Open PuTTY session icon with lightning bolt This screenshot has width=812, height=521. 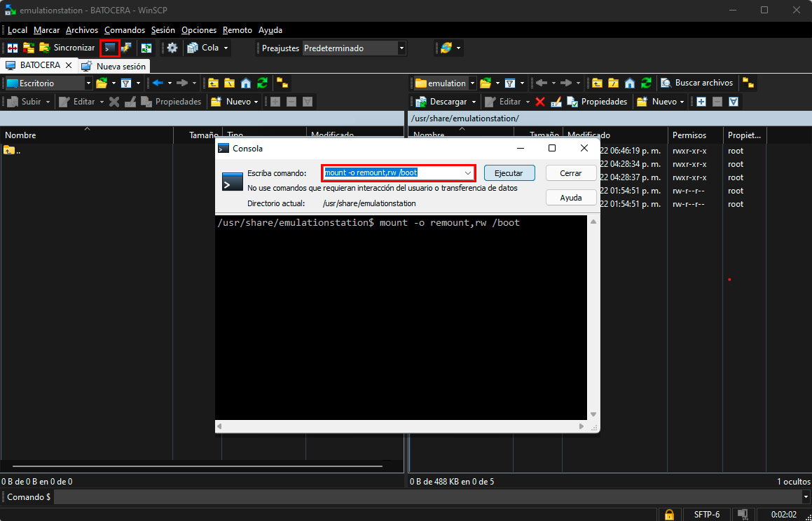(x=126, y=48)
